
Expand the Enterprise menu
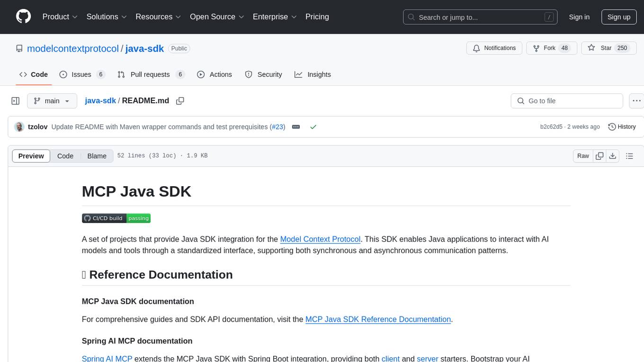point(275,17)
